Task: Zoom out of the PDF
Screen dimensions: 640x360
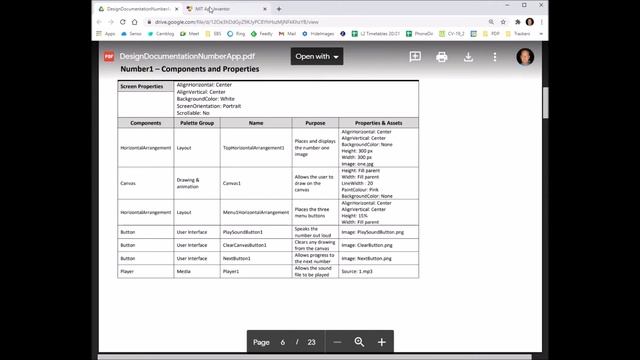Action: 337,342
